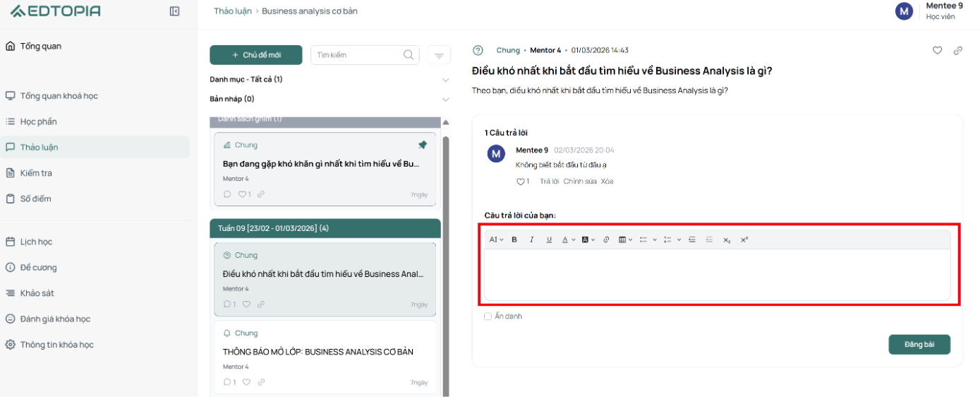This screenshot has height=397, width=980.
Task: Like the discussion with the top heart icon
Action: tap(937, 50)
